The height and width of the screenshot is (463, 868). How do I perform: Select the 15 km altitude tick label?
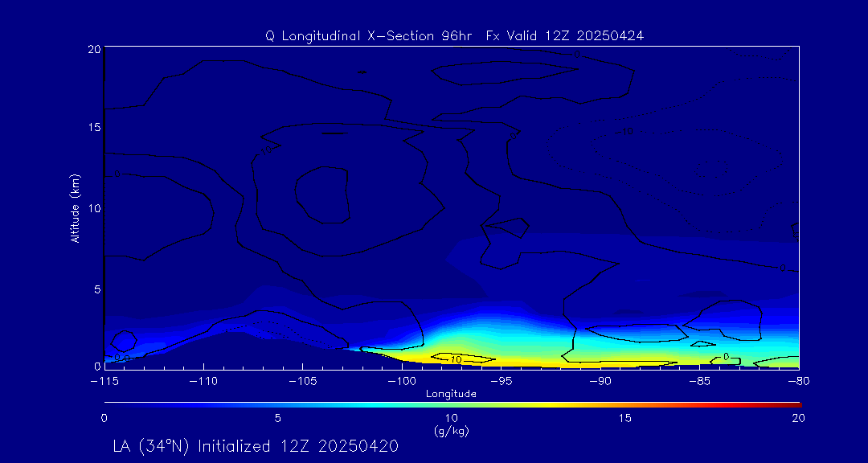pos(92,128)
